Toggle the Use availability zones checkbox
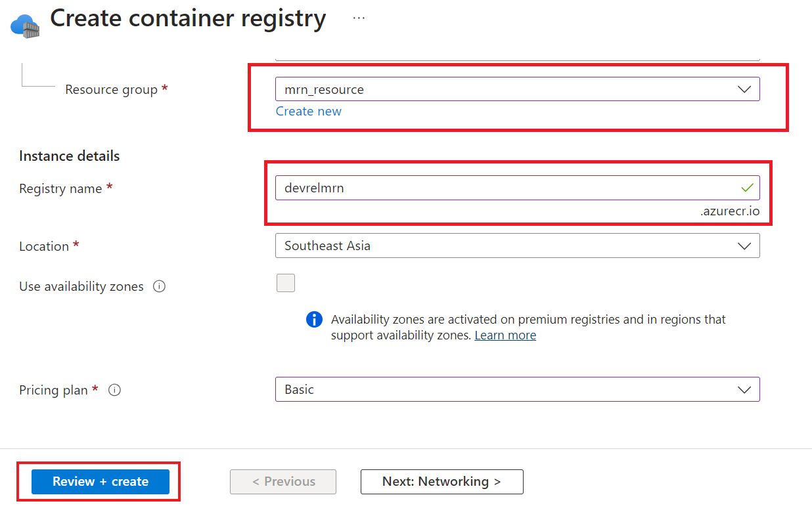Viewport: 812px width, 514px height. (x=286, y=284)
